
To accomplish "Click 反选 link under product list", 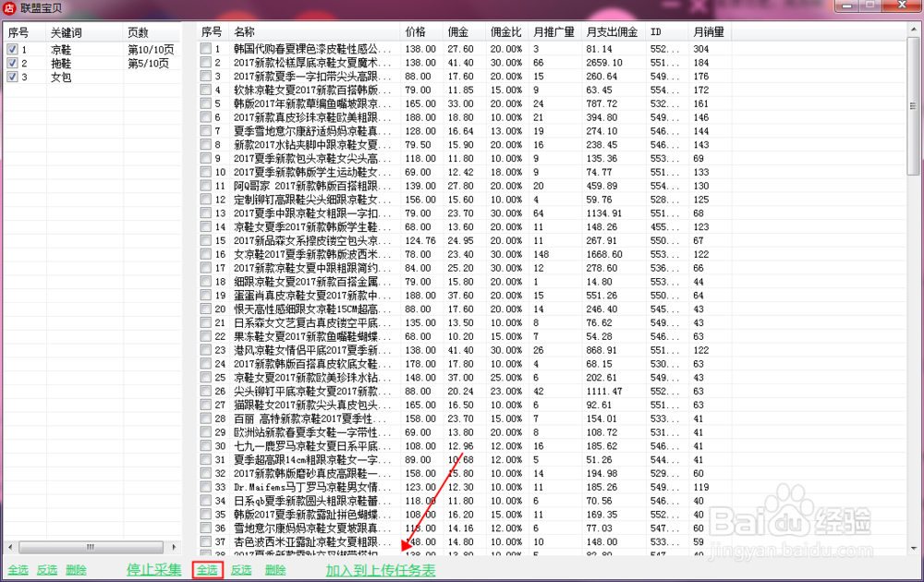I will (241, 570).
